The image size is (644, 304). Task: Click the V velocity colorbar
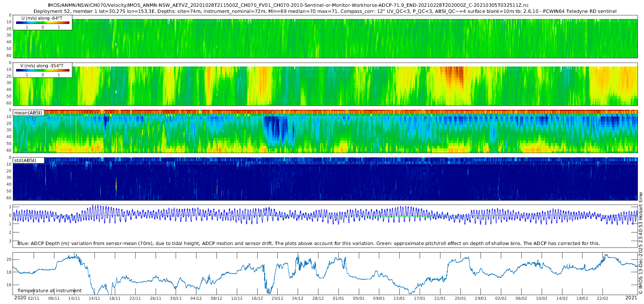(x=43, y=70)
